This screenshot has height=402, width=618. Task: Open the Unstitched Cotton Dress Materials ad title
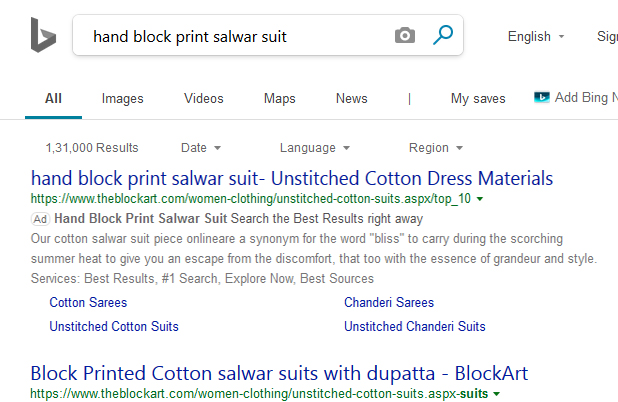click(292, 179)
